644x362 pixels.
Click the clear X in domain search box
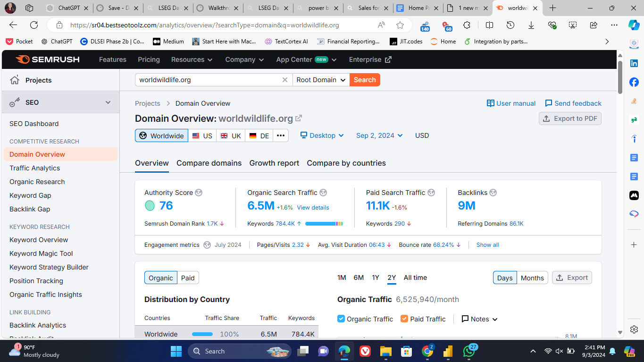tap(284, 80)
